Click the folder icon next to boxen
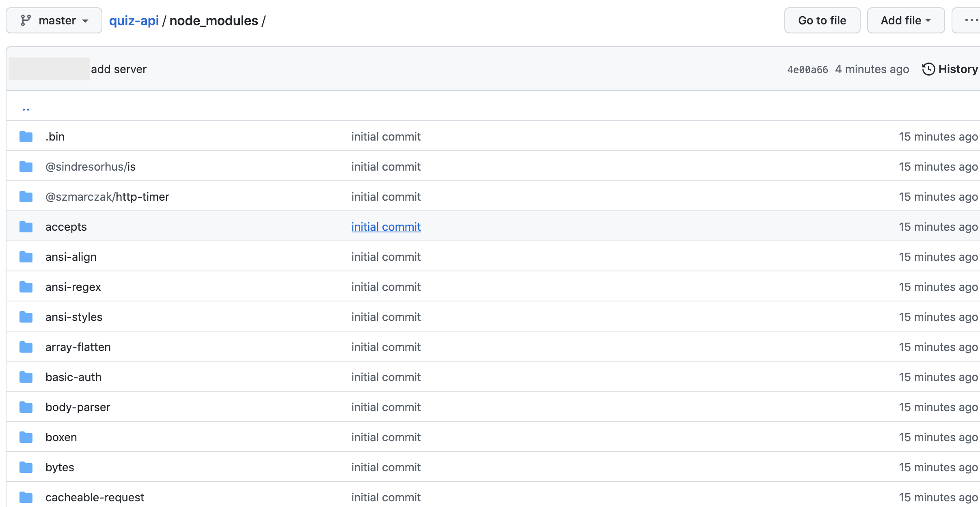 pyautogui.click(x=26, y=437)
